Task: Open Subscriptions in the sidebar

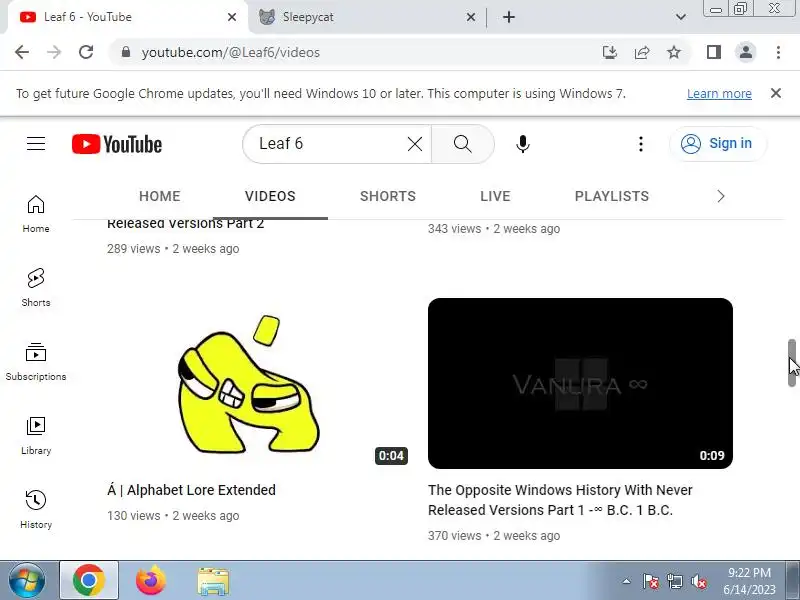Action: pyautogui.click(x=36, y=362)
